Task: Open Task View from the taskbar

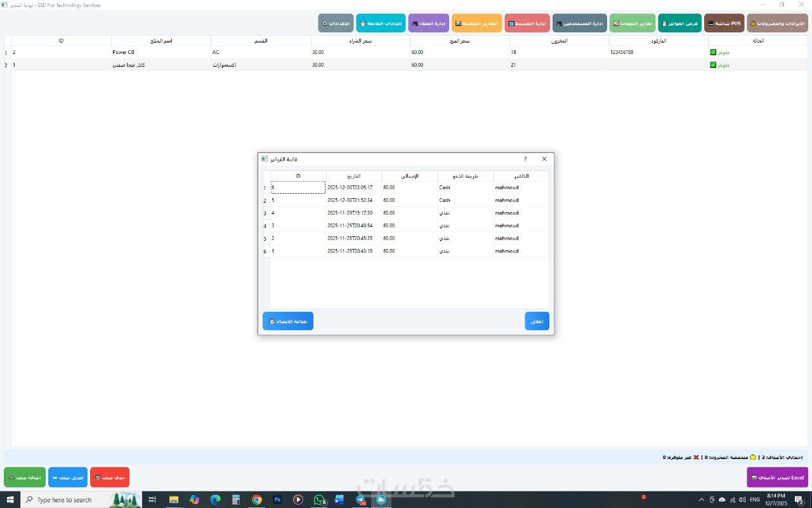Action: click(152, 500)
